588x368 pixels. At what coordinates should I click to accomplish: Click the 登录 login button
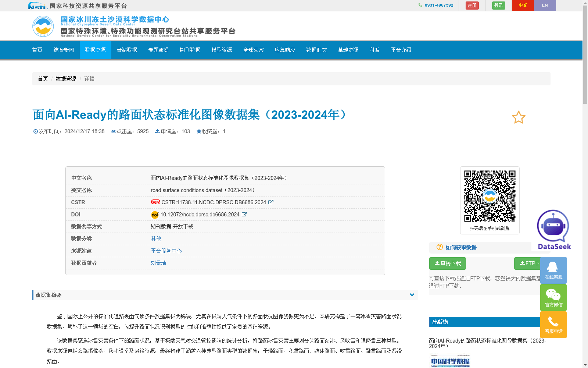point(499,6)
